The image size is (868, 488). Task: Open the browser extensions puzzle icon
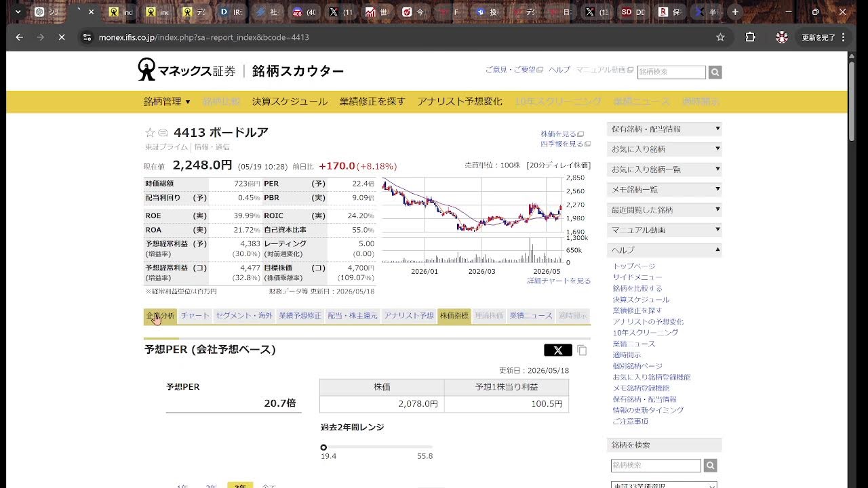[x=750, y=37]
